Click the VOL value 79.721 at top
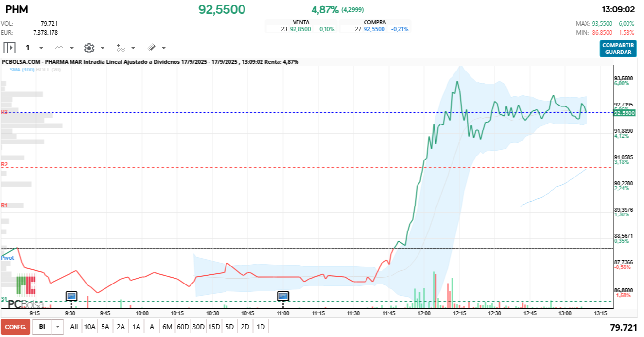This screenshot has width=644, height=337. (x=49, y=23)
